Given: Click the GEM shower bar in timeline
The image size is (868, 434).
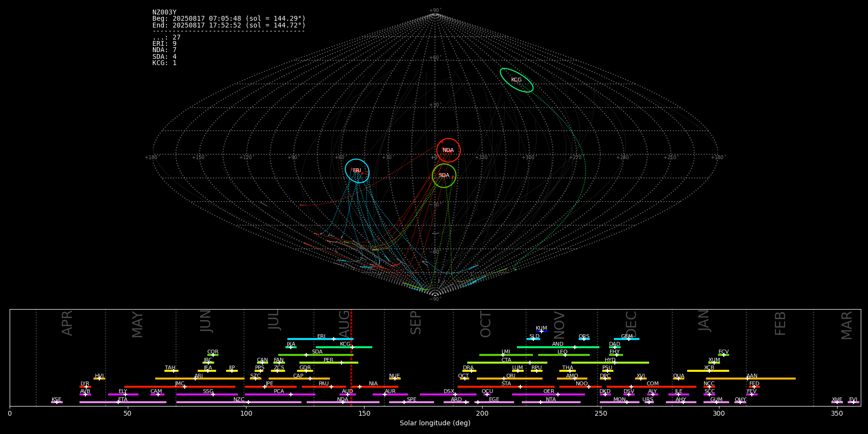Looking at the screenshot, I should (626, 339).
